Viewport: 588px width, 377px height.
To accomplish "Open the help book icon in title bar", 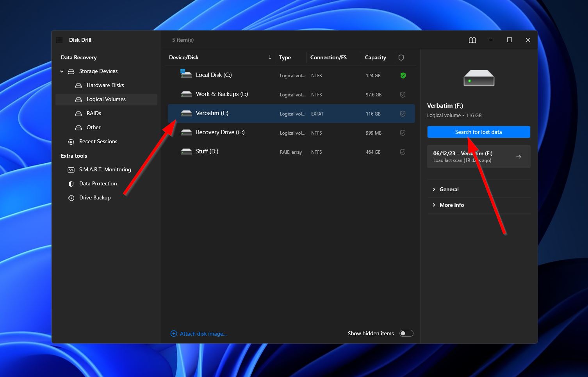I will (x=472, y=40).
